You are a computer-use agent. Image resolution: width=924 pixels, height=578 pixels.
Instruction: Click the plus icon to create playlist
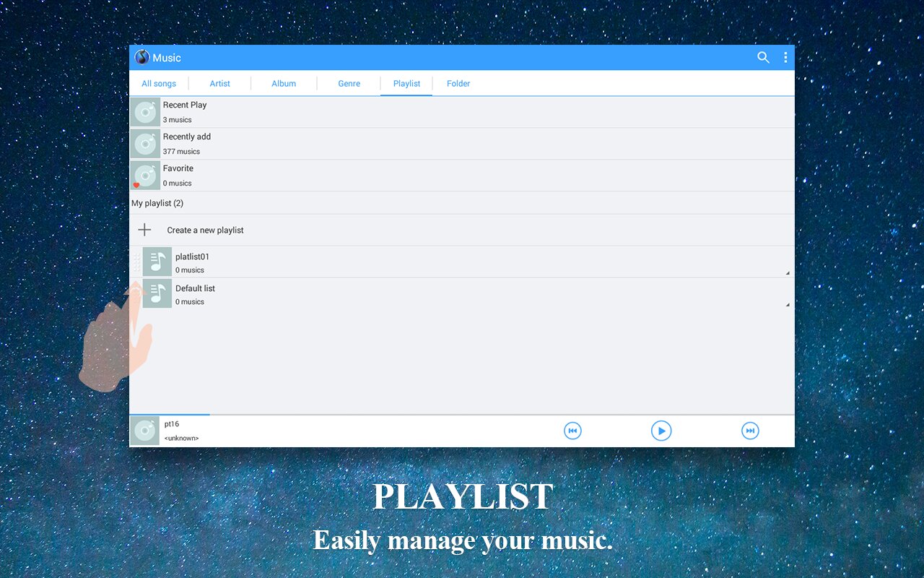coord(145,230)
